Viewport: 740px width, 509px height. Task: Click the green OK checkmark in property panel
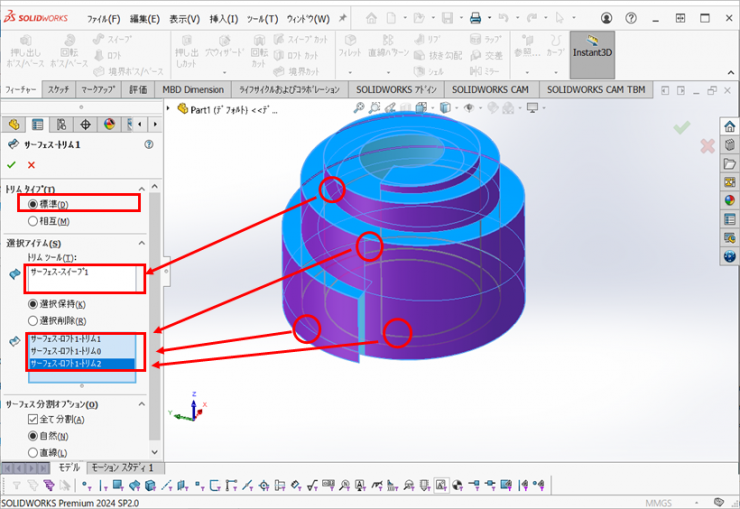pos(12,165)
